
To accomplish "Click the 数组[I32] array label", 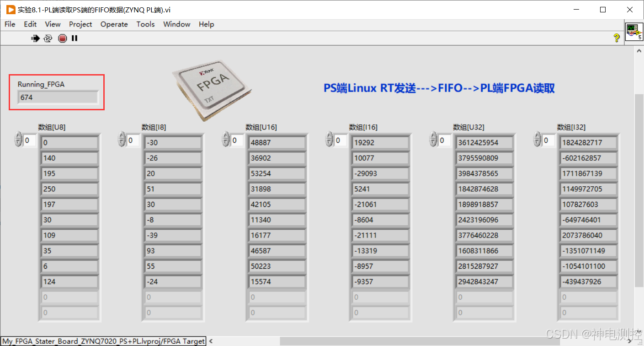I will [x=571, y=127].
